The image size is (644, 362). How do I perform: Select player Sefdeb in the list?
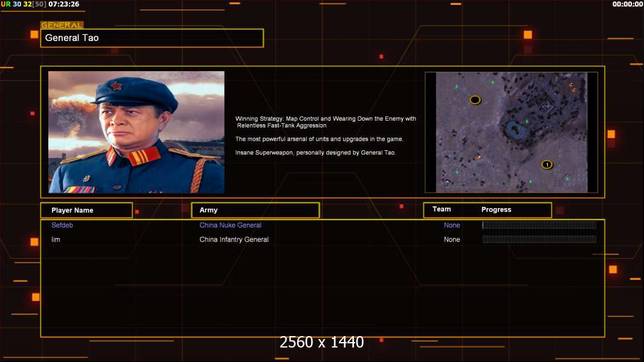(x=62, y=225)
